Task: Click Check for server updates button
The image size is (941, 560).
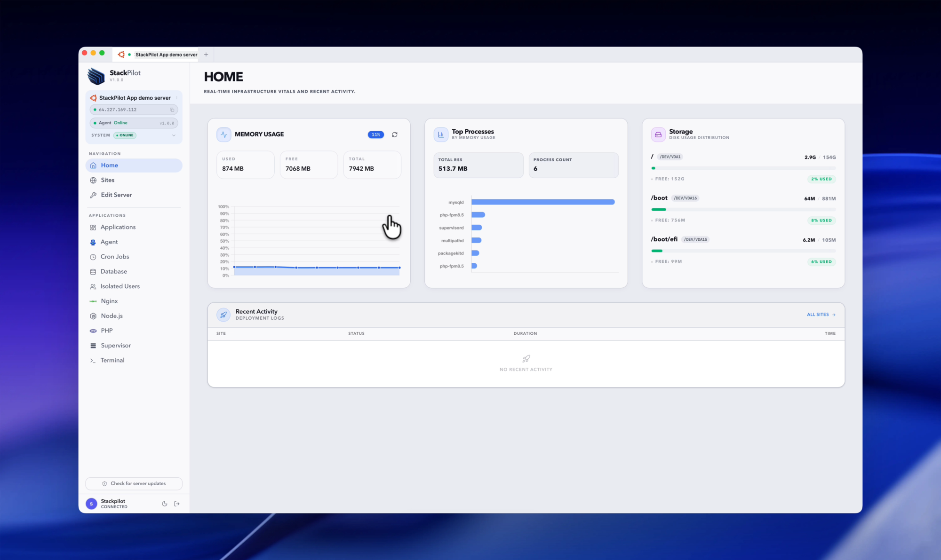Action: (x=134, y=483)
